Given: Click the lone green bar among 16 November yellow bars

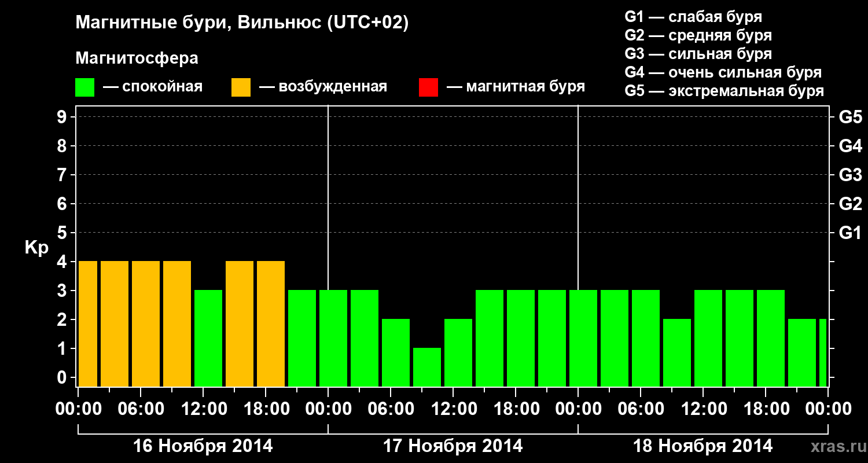Looking at the screenshot, I should (208, 338).
